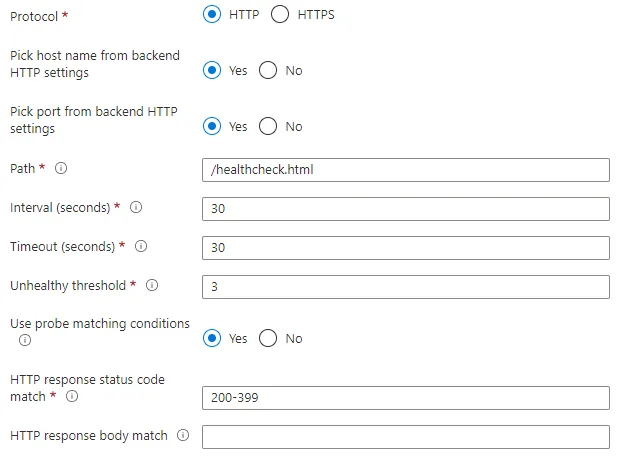Click info icon under Use probe matching conditions

pyautogui.click(x=25, y=340)
